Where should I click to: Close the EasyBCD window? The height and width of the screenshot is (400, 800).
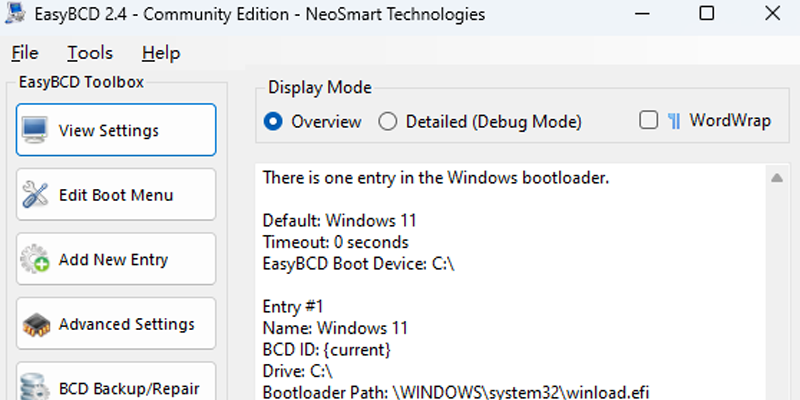tap(772, 14)
